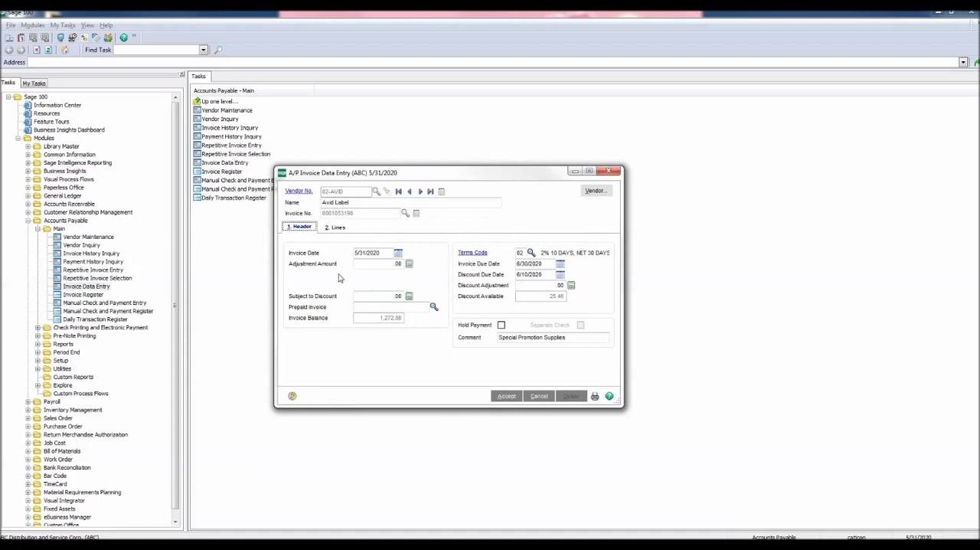Open the Prepaid Invoice lookup
The height and width of the screenshot is (550, 980).
point(433,306)
